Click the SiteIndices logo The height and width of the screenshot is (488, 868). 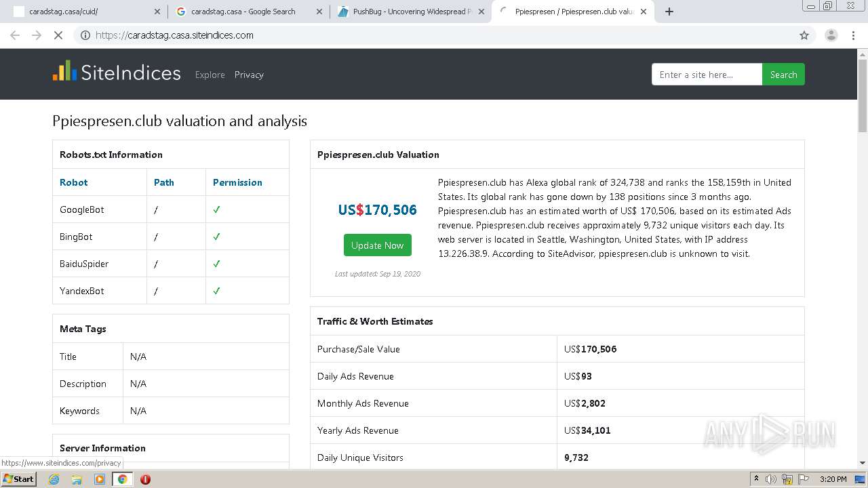click(x=117, y=73)
